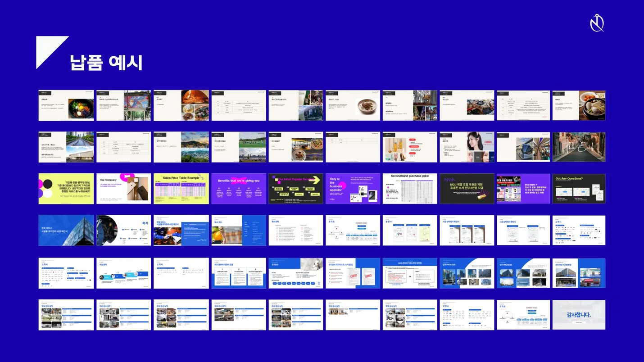Select the 'Sales Price Table Example' slide
The height and width of the screenshot is (362, 644).
click(x=181, y=189)
